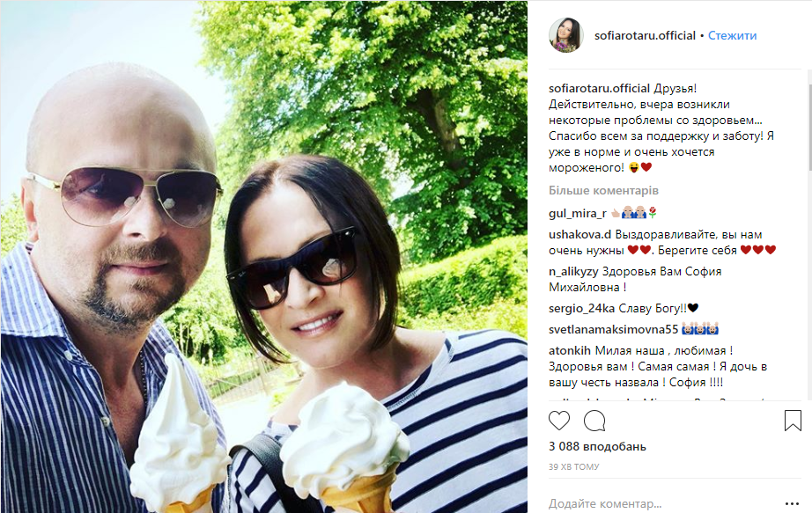The height and width of the screenshot is (513, 812).
Task: Open ushakova.d commenter profile
Action: point(580,234)
